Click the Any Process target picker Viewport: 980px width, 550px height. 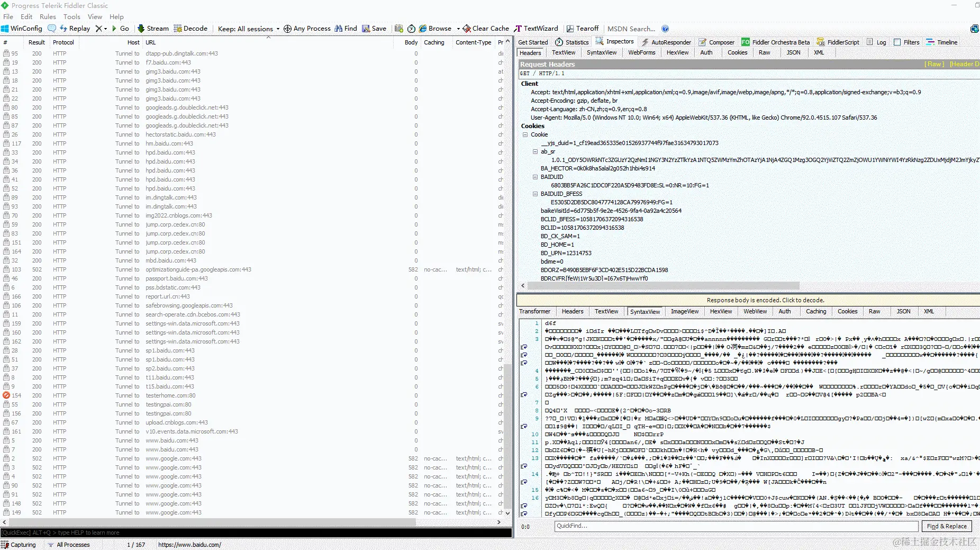(307, 29)
